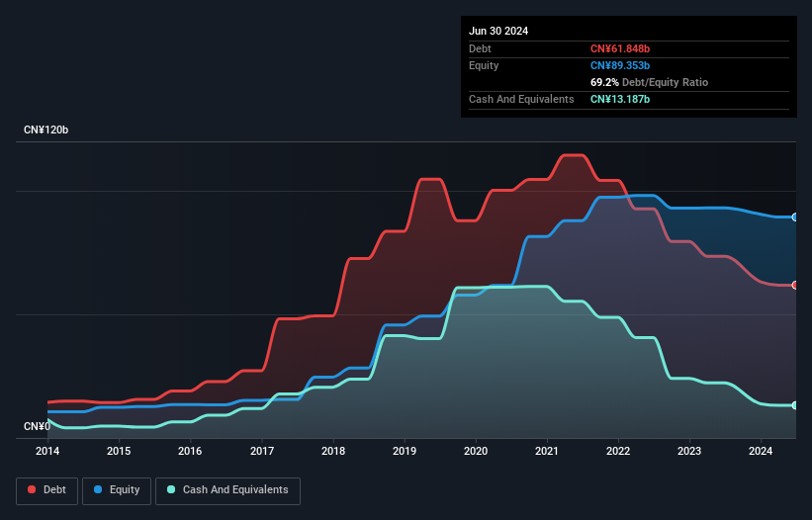Select Debt value CN¥61.848b in tooltip
Screen dimensions: 812x520
point(620,48)
